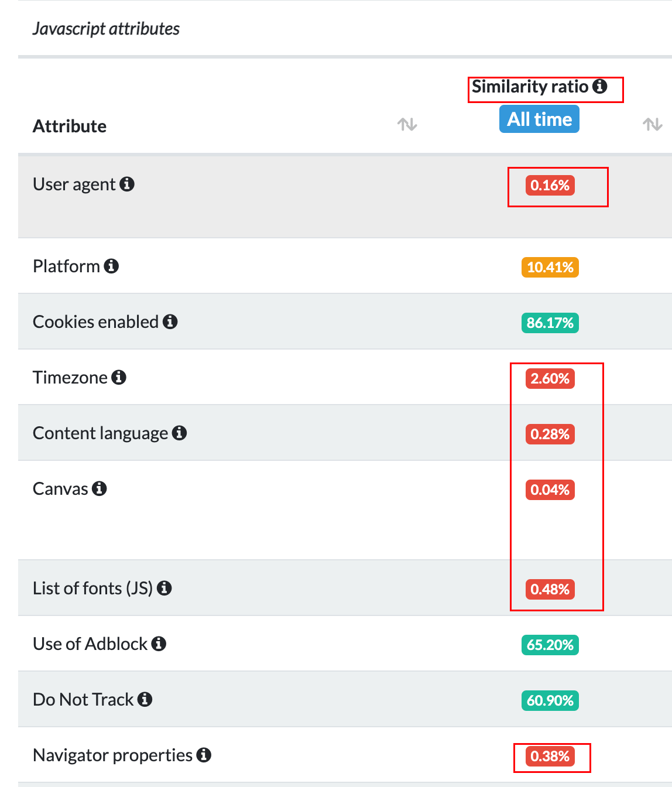Click the Navigator properties info icon
This screenshot has width=672, height=787.
[204, 755]
